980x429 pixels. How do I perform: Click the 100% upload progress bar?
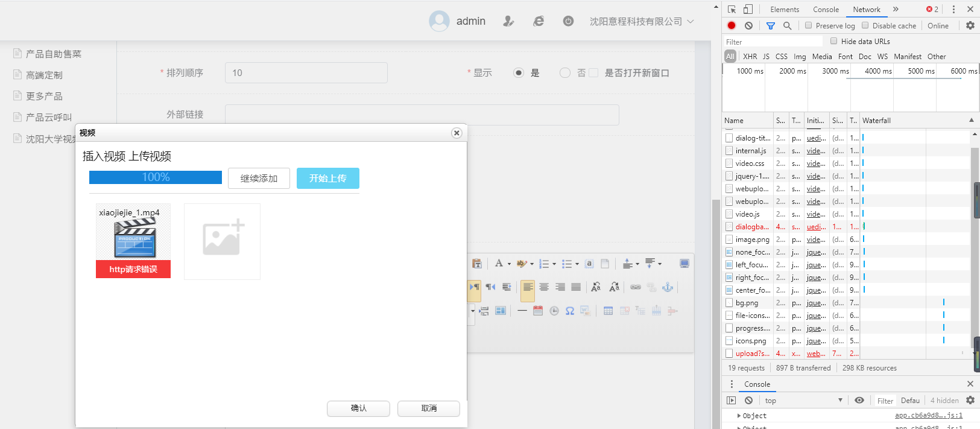156,177
